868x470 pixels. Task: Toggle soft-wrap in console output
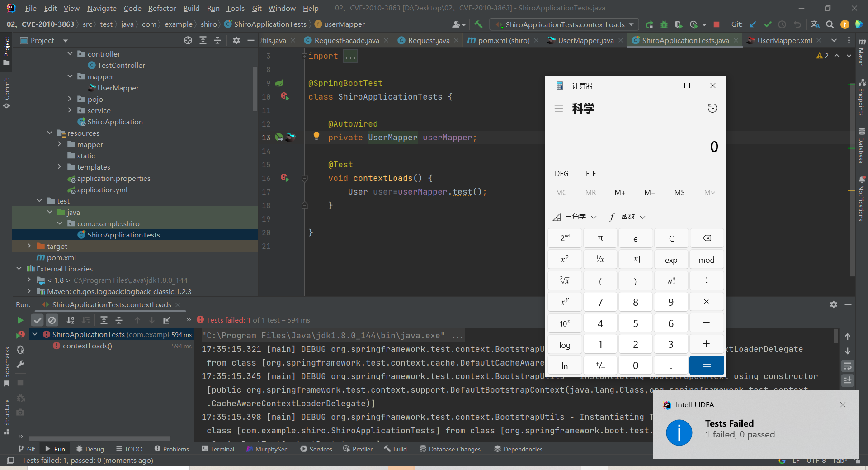point(848,366)
